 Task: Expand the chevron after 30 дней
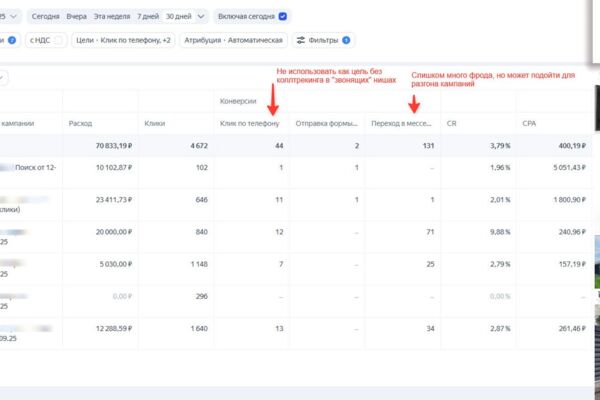201,16
